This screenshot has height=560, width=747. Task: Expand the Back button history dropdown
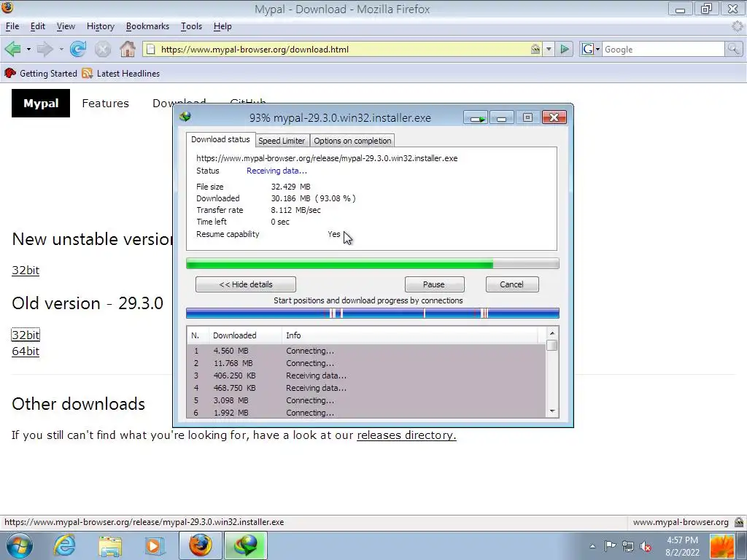(x=28, y=49)
